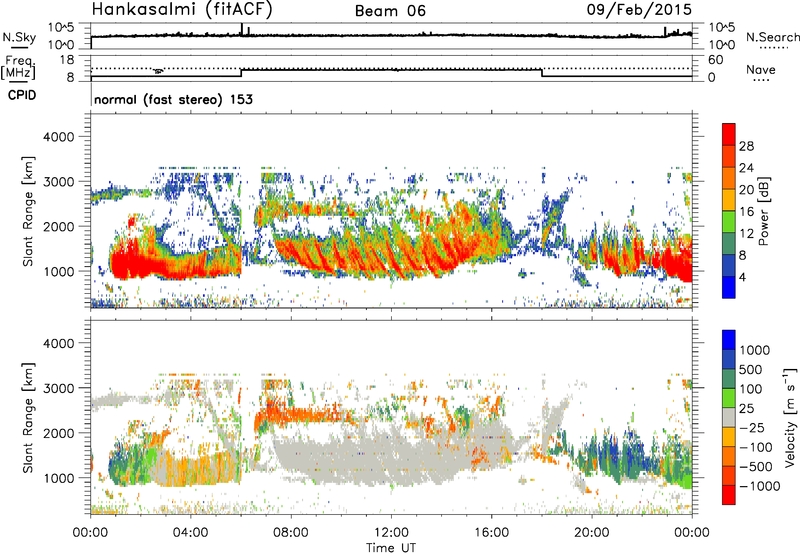Screen dimensions: 800x554
Task: Click the '1000' velocity colorbar value
Action: (x=755, y=350)
